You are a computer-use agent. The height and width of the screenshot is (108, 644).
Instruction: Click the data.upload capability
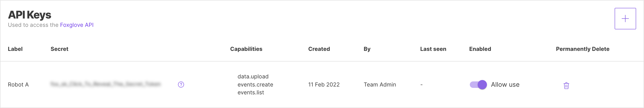pyautogui.click(x=253, y=77)
